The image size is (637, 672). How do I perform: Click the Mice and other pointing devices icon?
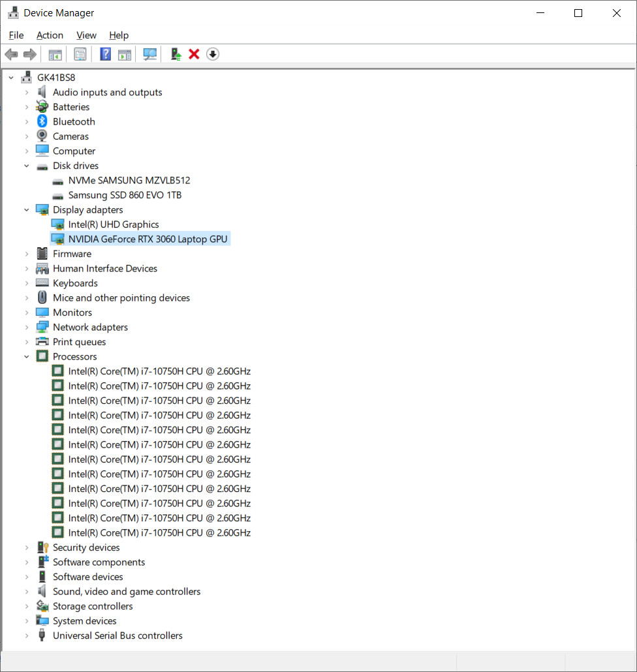click(x=42, y=298)
